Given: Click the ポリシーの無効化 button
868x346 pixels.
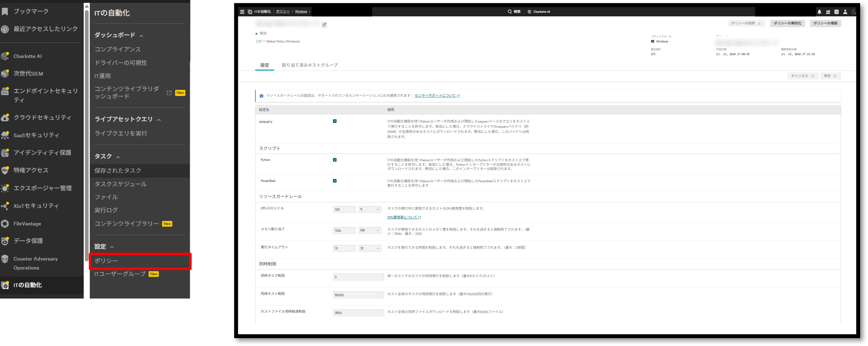Looking at the screenshot, I should (x=787, y=23).
